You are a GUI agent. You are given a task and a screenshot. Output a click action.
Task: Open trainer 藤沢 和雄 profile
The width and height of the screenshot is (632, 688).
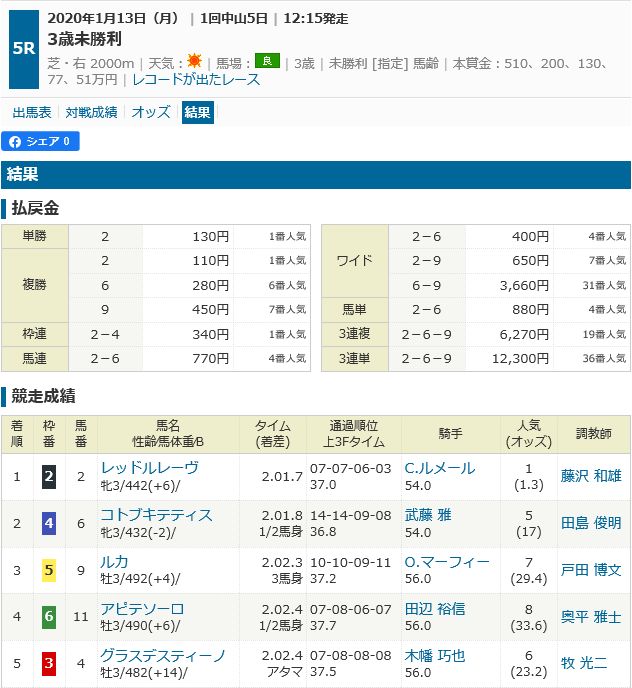[590, 476]
